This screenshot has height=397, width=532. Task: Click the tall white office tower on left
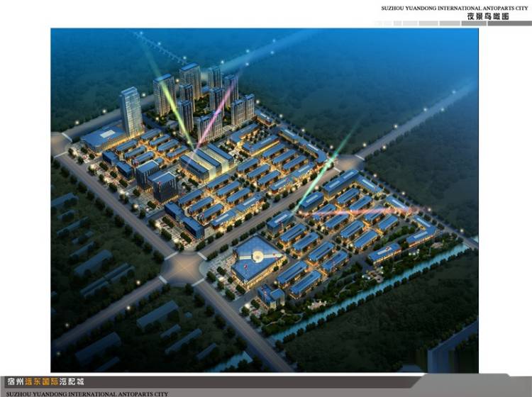[x=131, y=111]
